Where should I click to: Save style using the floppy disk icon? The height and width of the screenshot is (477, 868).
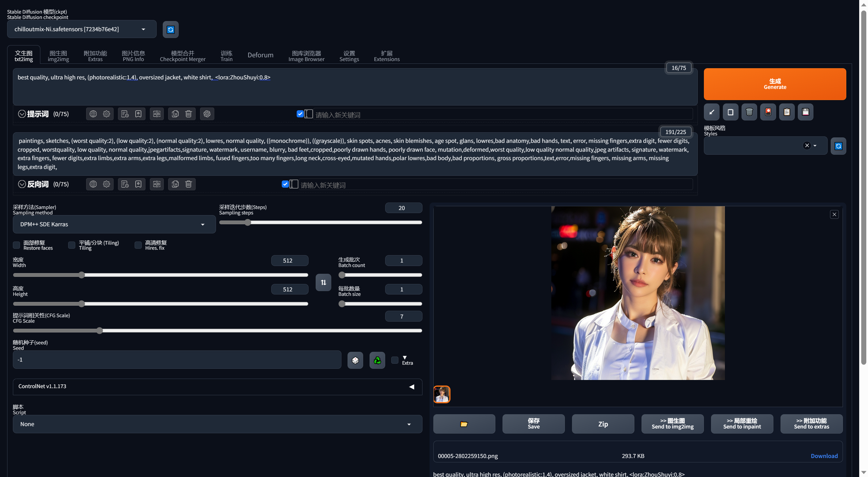pyautogui.click(x=806, y=112)
